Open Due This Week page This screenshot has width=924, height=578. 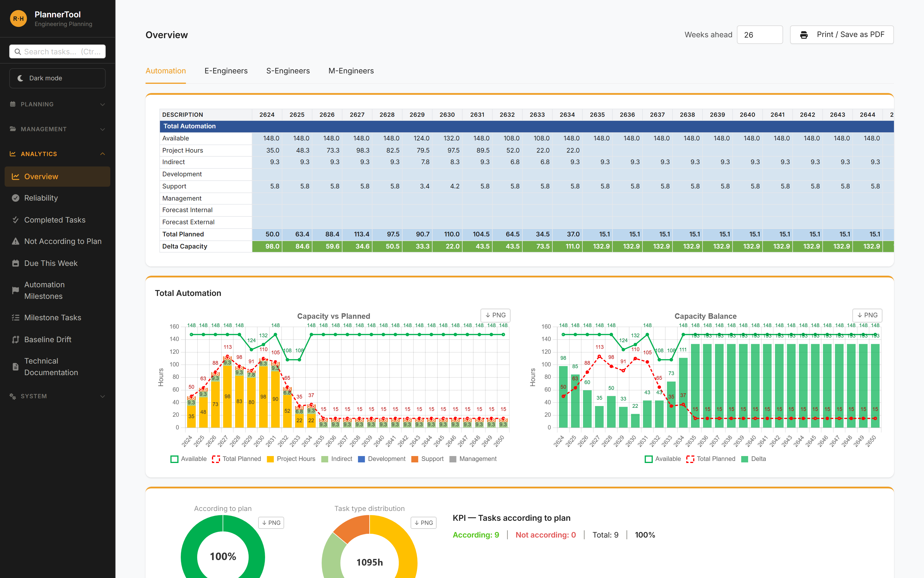click(57, 263)
